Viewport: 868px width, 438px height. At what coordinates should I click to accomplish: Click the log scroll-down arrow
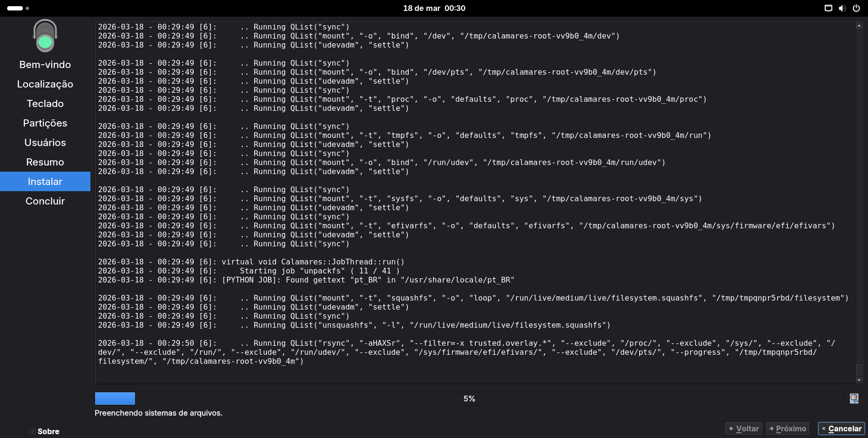[859, 380]
